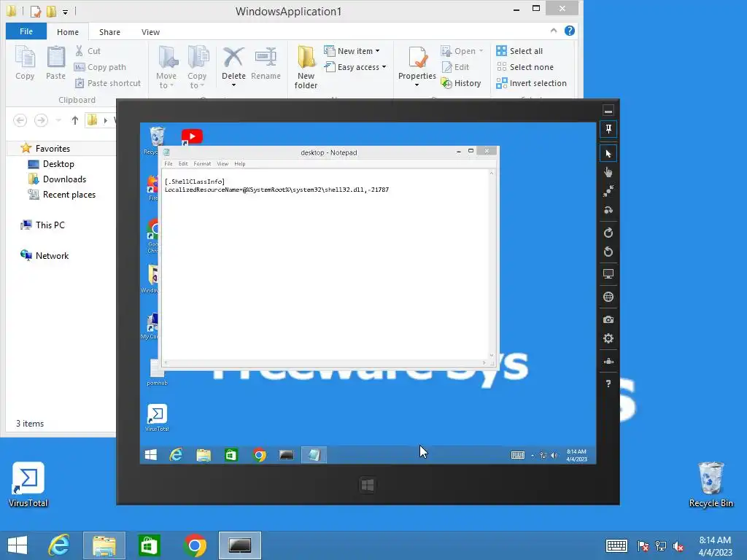
Task: Click the simulator Windows home button
Action: click(x=368, y=485)
